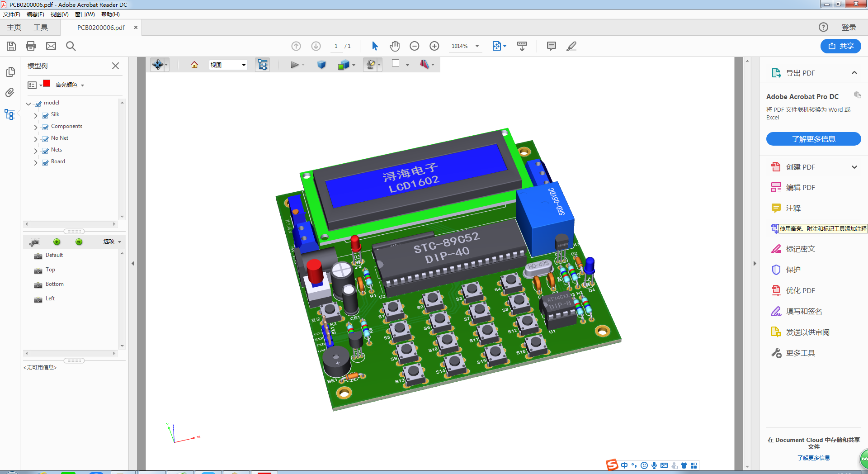Expand the Silk tree node
Screen dimensions: 868x474
[x=36, y=115]
